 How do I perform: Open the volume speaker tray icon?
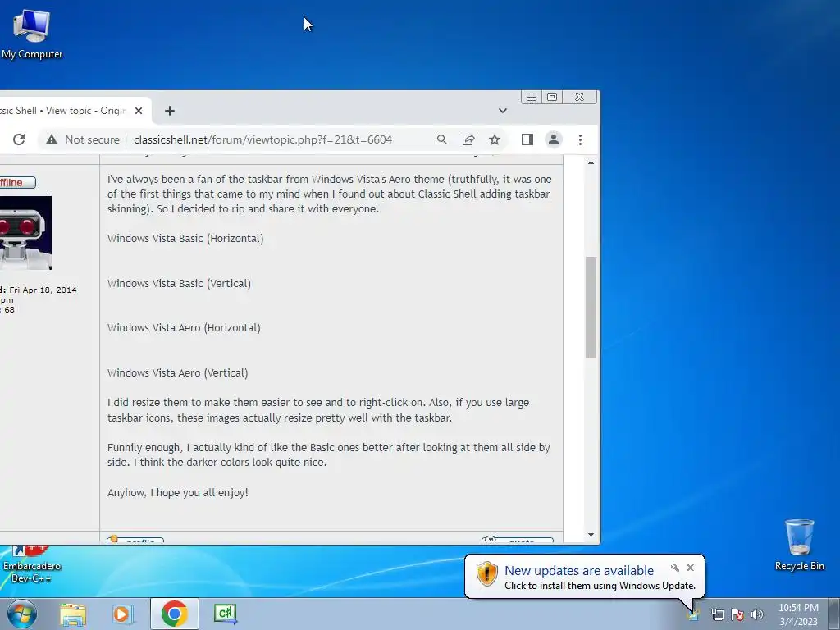pos(757,614)
